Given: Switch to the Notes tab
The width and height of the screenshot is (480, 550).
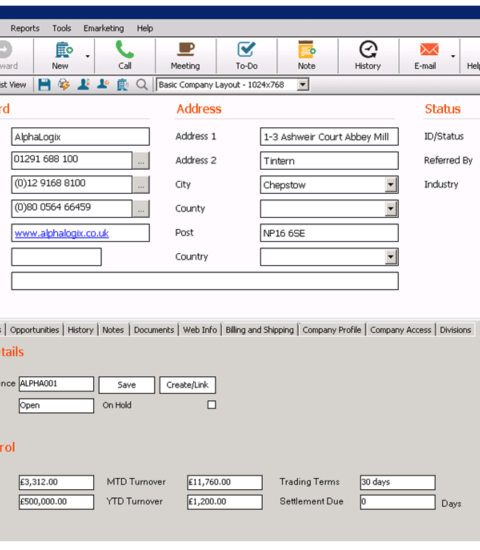Looking at the screenshot, I should pos(113,330).
